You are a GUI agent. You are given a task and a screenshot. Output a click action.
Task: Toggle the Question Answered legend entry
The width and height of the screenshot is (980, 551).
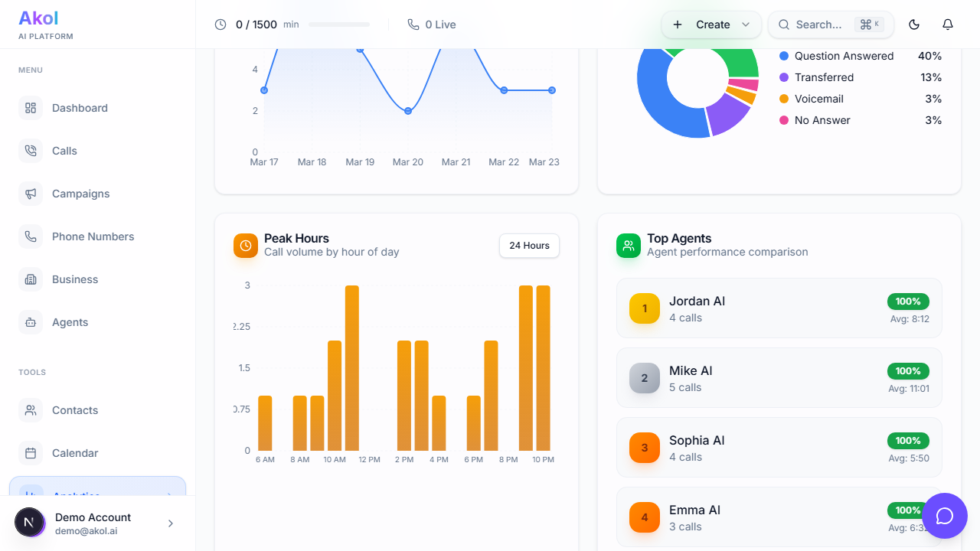843,56
